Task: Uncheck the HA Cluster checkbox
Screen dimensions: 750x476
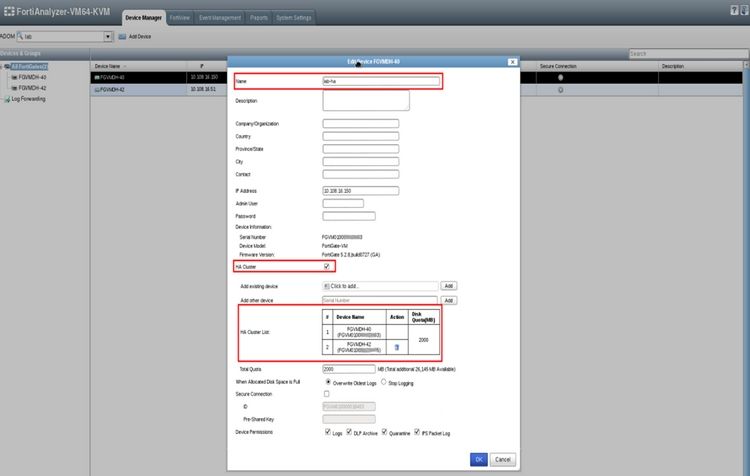Action: coord(327,266)
